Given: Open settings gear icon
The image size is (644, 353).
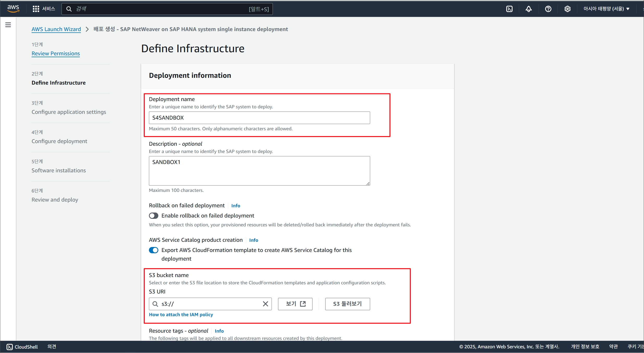Looking at the screenshot, I should coord(567,9).
